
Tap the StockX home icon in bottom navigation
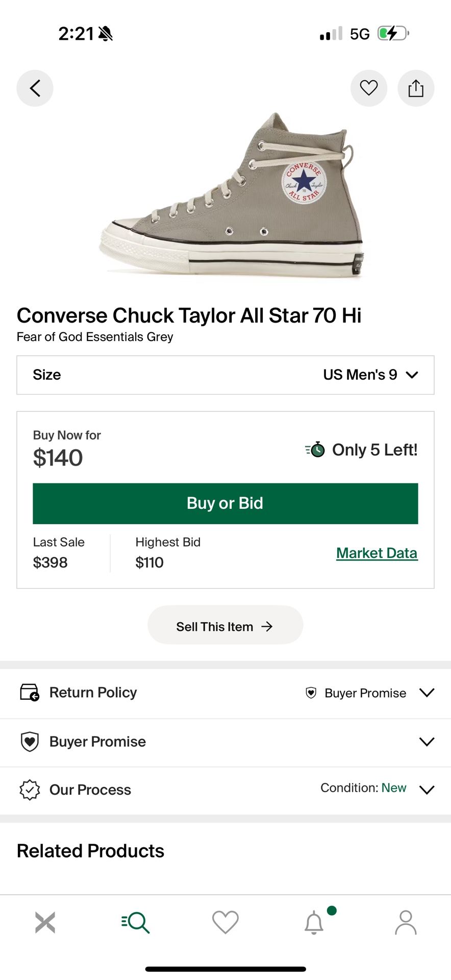(44, 922)
